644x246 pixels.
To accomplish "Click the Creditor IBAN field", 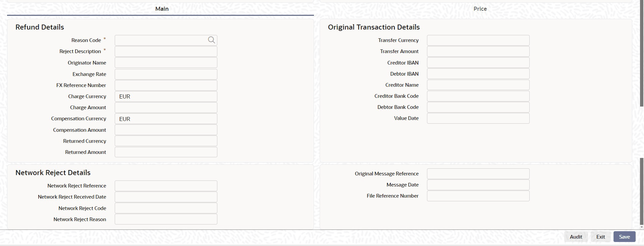I will [478, 63].
